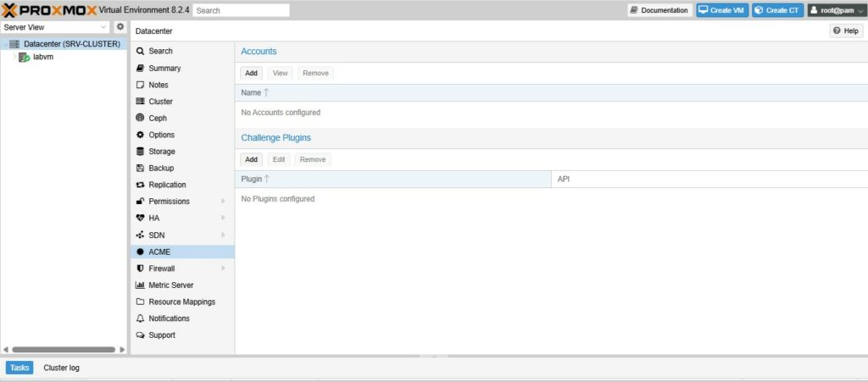
Task: Open Backup via the floppy disk icon
Action: pyautogui.click(x=141, y=169)
